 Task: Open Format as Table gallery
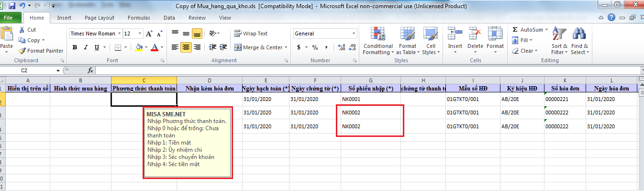click(x=408, y=41)
